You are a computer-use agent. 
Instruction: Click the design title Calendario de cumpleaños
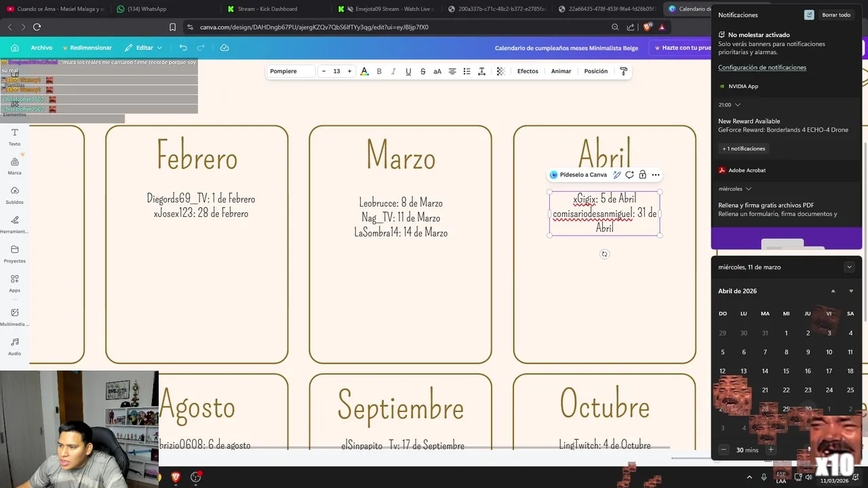(566, 48)
